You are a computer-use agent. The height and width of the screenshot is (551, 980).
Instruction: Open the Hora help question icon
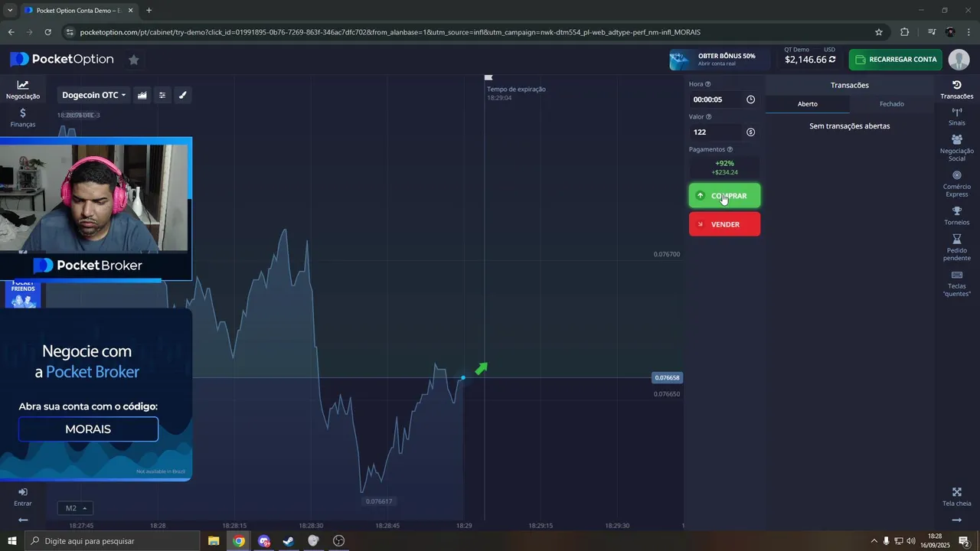[x=707, y=84]
